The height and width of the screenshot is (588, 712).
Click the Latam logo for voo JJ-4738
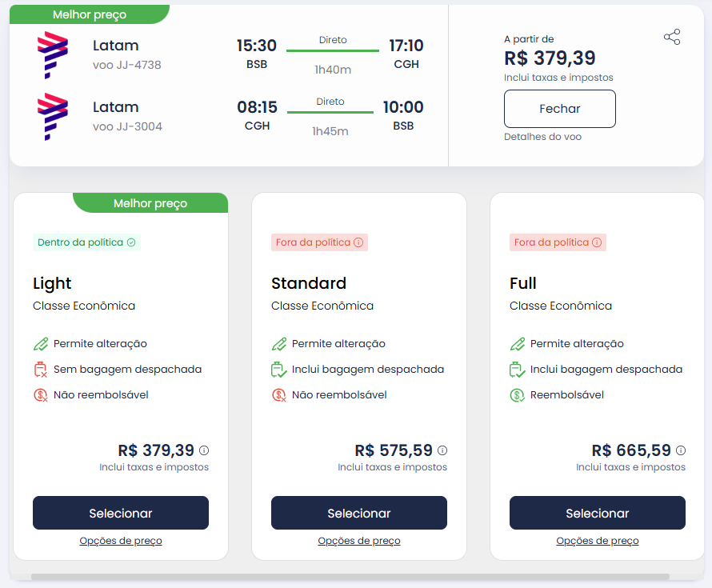tap(52, 55)
